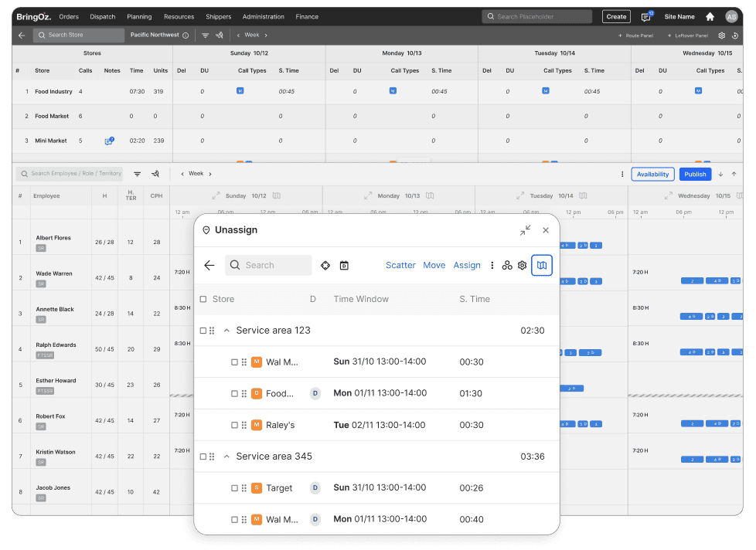This screenshot has height=550, width=756.
Task: Collapse Service area 345 group
Action: (x=226, y=457)
